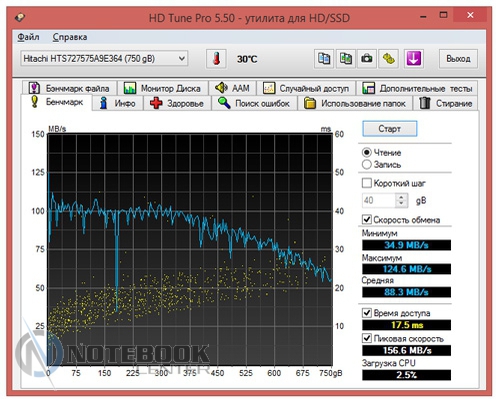500x401 pixels.
Task: Increase the short stroke gB value
Action: [401, 197]
